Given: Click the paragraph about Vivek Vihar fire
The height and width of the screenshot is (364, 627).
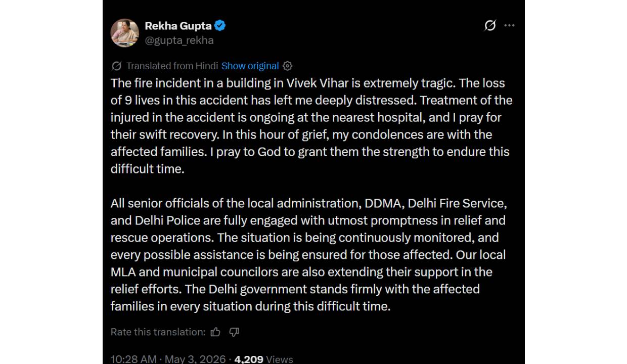Looking at the screenshot, I should [311, 126].
